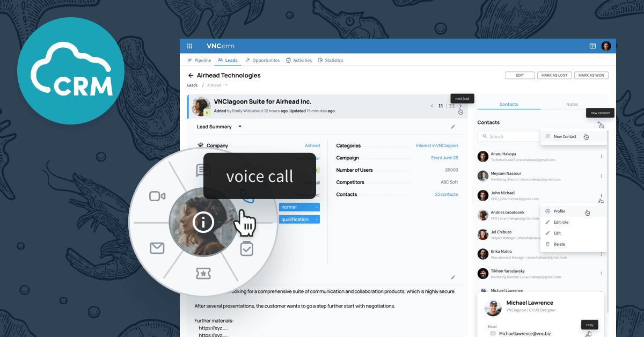
Task: Open the 'normal' priority dropdown
Action: [299, 207]
